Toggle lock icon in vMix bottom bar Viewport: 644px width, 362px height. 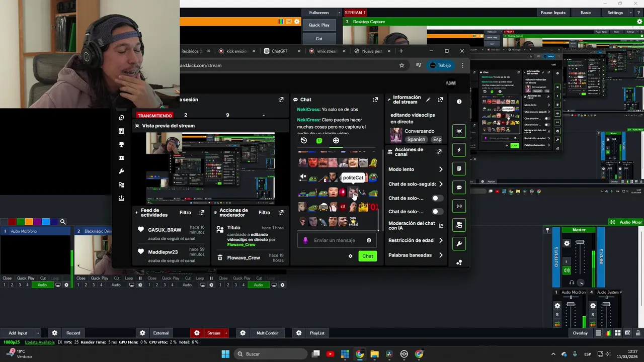(638, 333)
